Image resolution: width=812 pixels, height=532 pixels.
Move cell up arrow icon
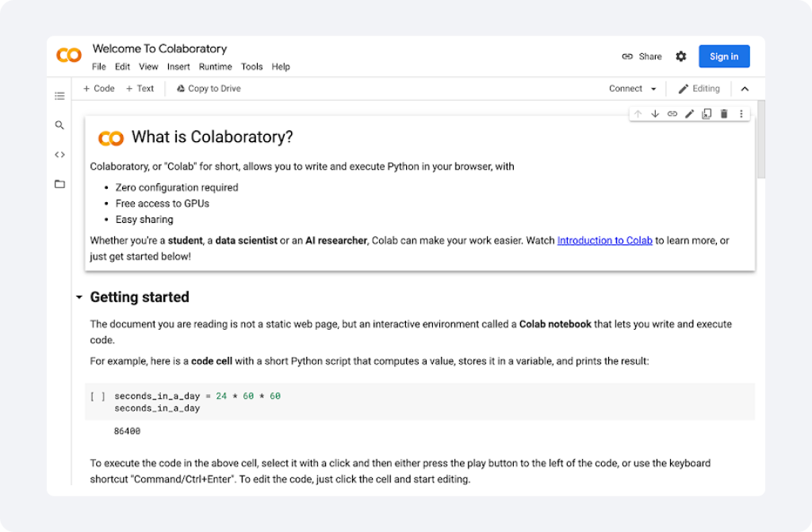(638, 114)
